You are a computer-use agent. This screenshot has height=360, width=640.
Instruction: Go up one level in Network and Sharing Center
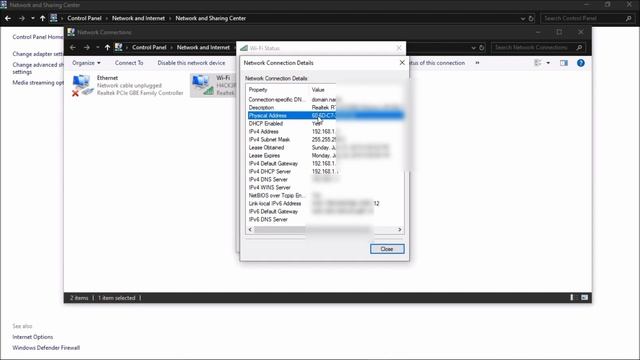point(42,18)
